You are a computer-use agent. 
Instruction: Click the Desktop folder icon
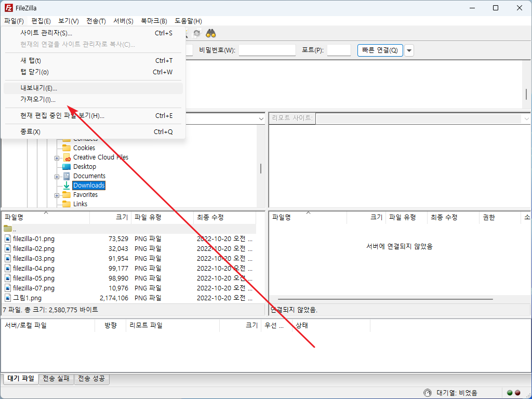(66, 167)
